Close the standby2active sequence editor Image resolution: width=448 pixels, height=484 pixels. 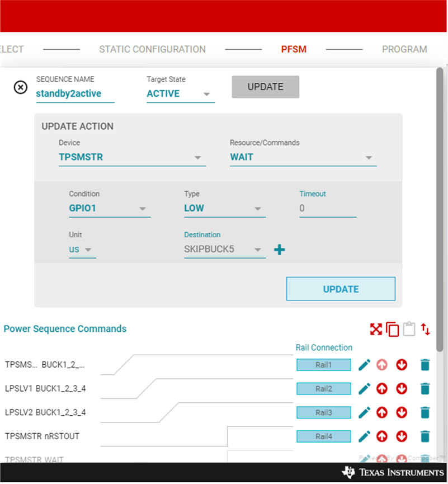click(20, 87)
